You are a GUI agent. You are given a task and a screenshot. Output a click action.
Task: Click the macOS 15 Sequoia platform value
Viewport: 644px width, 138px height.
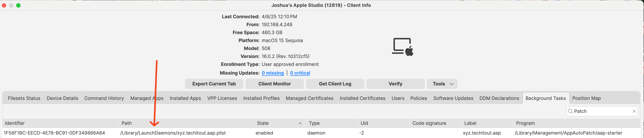[x=282, y=40]
